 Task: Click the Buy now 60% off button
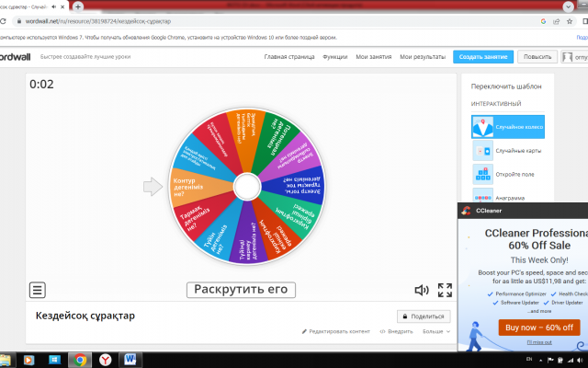click(x=537, y=327)
